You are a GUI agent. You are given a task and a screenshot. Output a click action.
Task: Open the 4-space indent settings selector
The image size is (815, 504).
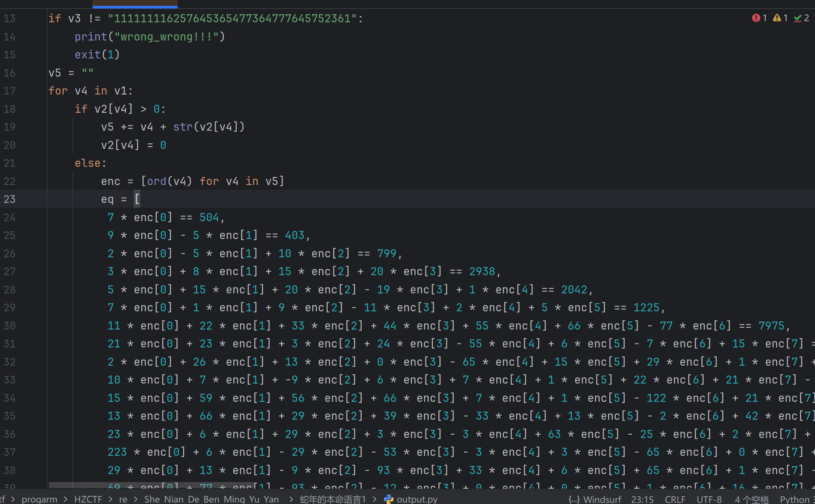(751, 499)
